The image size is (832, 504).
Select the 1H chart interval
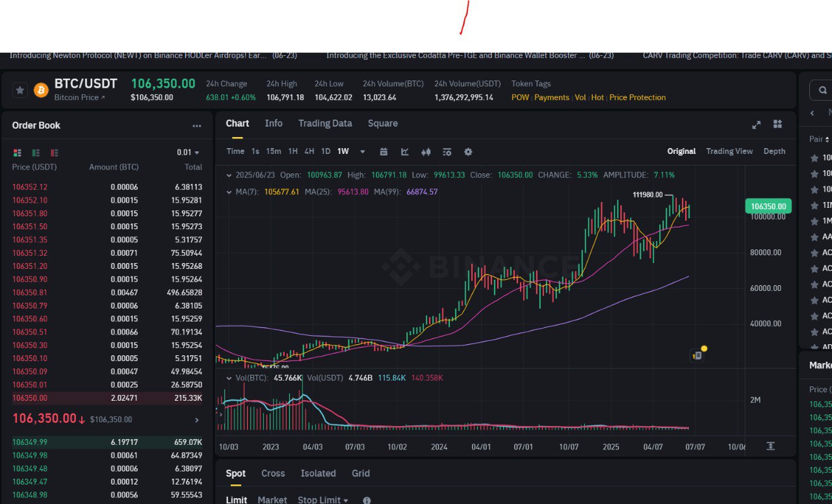pyautogui.click(x=293, y=151)
